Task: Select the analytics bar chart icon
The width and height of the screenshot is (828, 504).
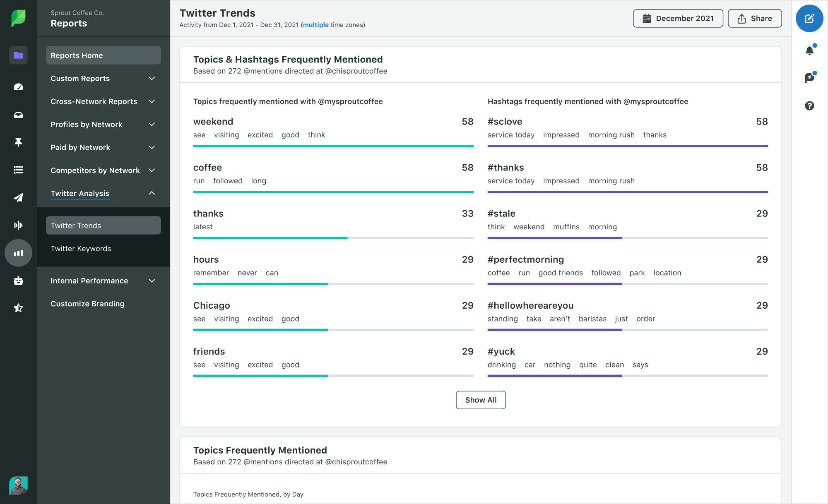Action: (18, 252)
